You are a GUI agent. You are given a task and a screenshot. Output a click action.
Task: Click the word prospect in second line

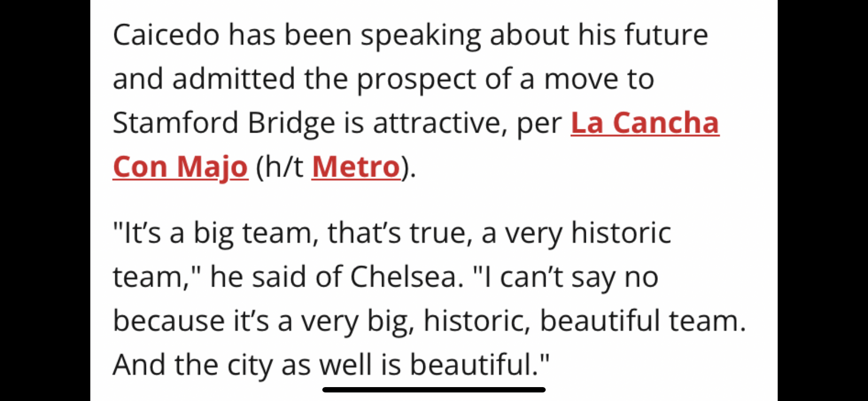(416, 80)
